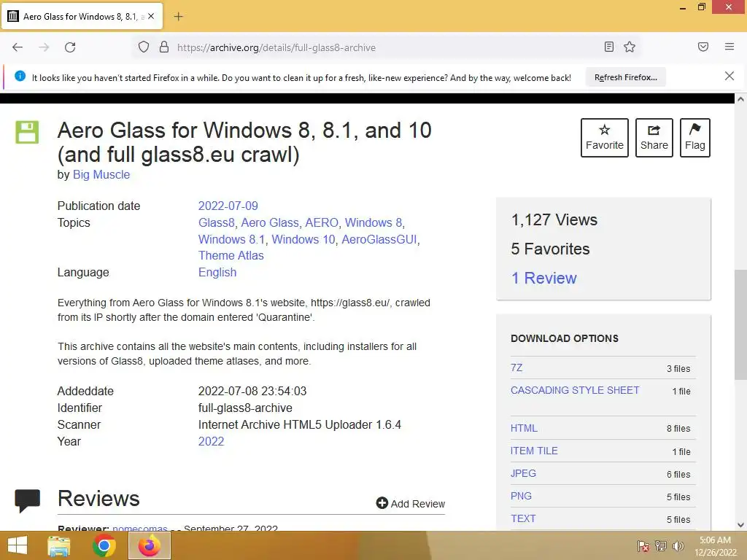Viewport: 747px width, 560px height.
Task: Launch Google Chrome from the taskbar
Action: [104, 546]
